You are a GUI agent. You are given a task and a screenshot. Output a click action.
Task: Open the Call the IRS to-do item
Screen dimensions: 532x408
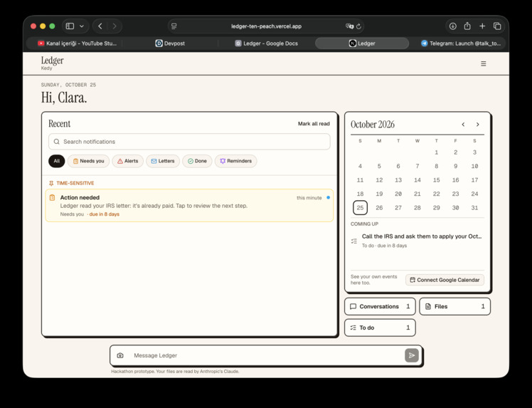417,241
